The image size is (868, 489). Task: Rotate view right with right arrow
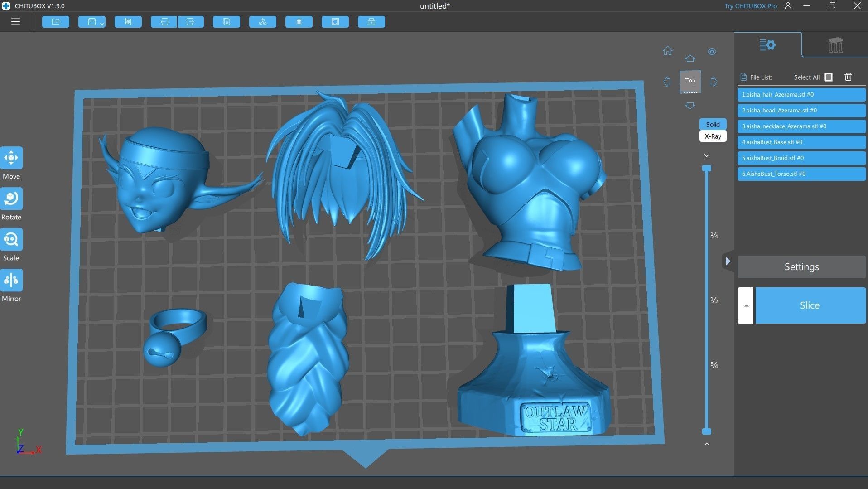tap(714, 82)
